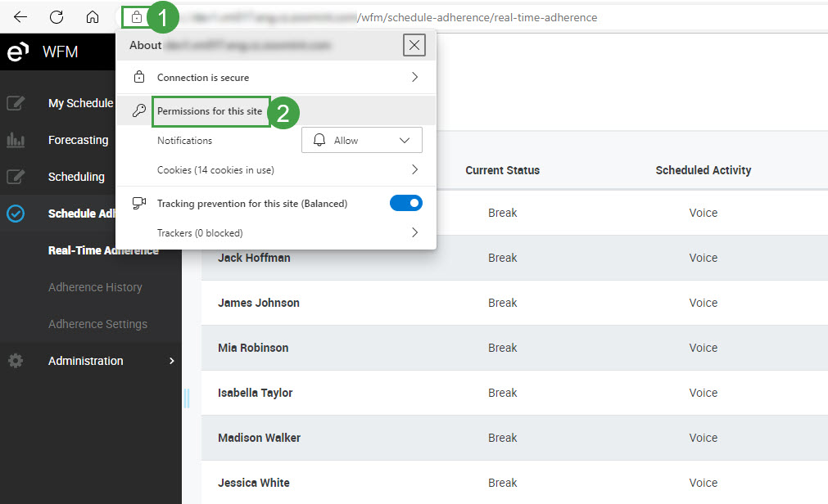Click the browser back arrow

pos(20,17)
